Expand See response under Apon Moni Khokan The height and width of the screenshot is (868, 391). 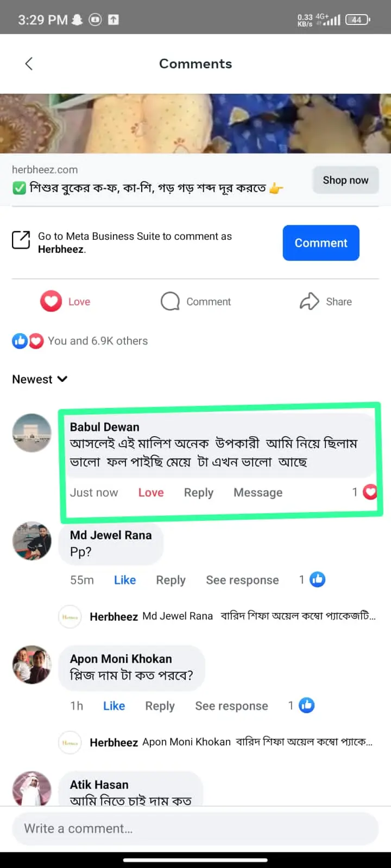231,706
